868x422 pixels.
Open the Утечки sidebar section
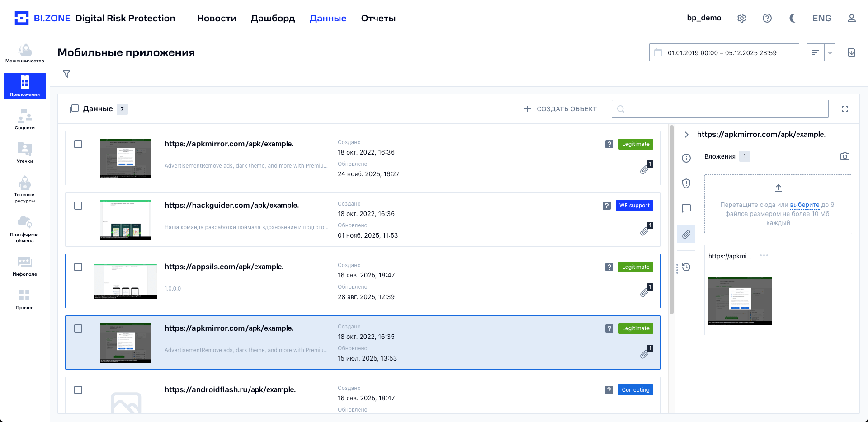point(25,153)
